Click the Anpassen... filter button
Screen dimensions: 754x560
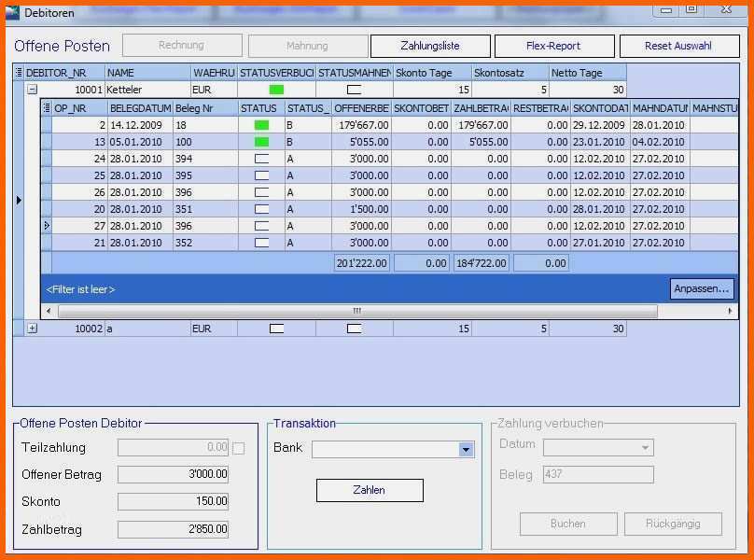pos(702,288)
